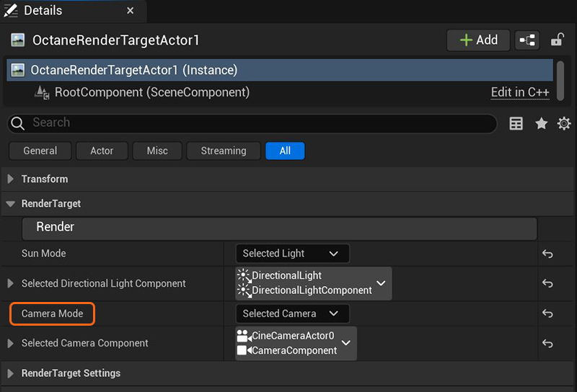Viewport: 577px width, 392px height.
Task: Open the details view settings gear
Action: tap(564, 123)
